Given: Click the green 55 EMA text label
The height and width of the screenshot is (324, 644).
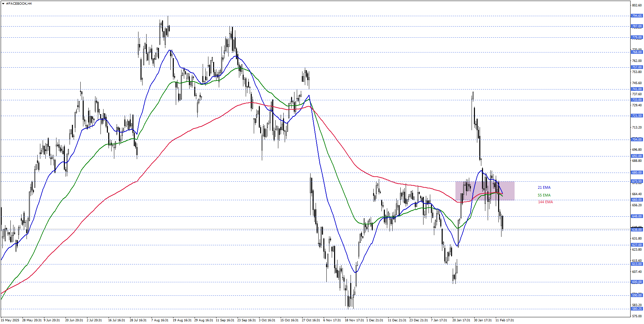Looking at the screenshot, I should pos(544,195).
